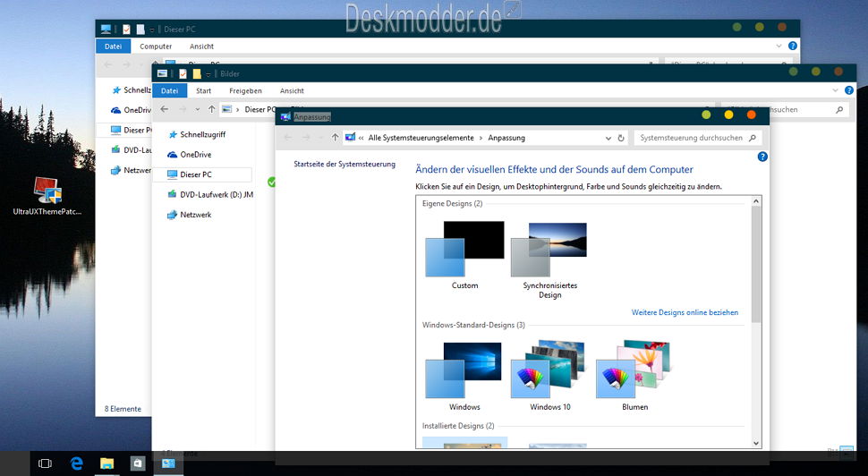
Task: Open File Explorer from the taskbar
Action: point(106,463)
